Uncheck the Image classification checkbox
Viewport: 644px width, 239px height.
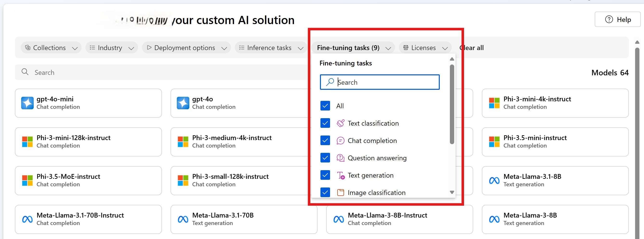pos(325,192)
